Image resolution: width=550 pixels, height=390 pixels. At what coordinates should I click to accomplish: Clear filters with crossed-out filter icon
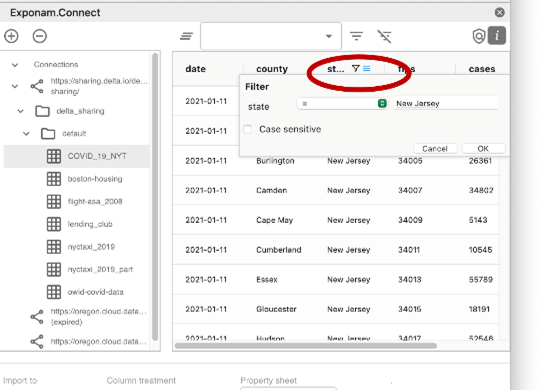point(384,36)
